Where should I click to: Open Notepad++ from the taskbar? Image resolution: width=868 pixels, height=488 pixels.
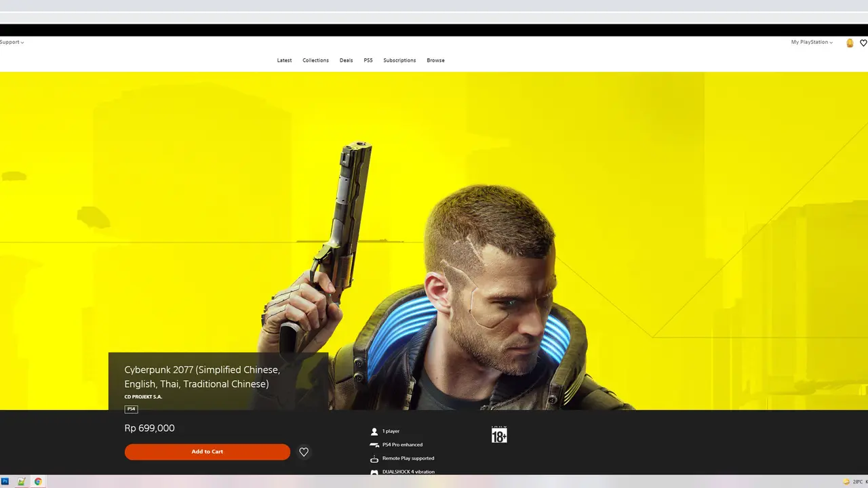coord(21,482)
